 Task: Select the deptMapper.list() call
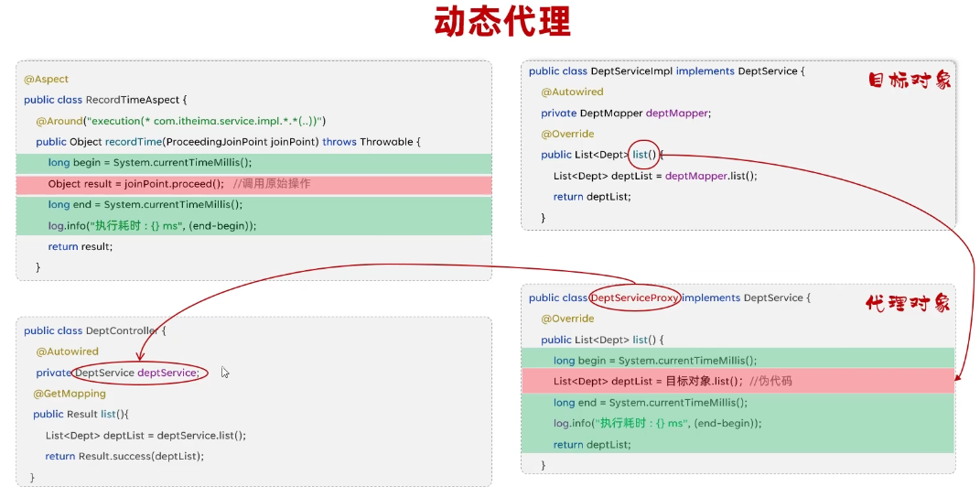(x=711, y=176)
